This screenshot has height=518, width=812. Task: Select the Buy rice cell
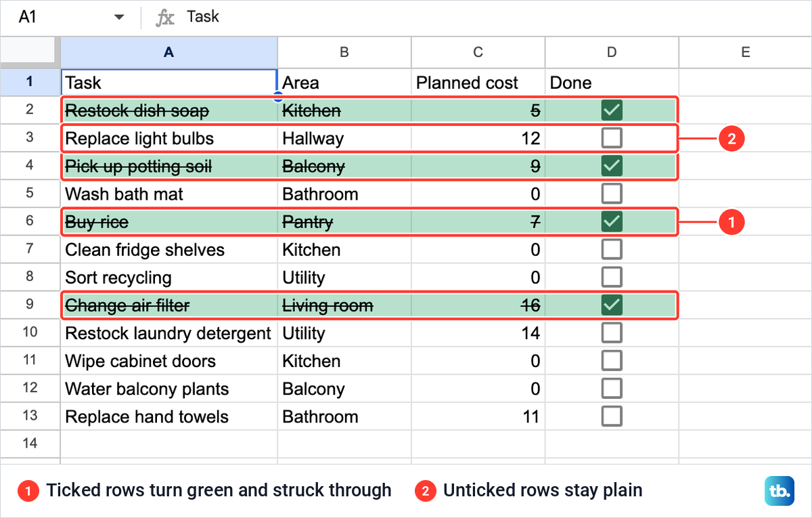click(x=169, y=221)
